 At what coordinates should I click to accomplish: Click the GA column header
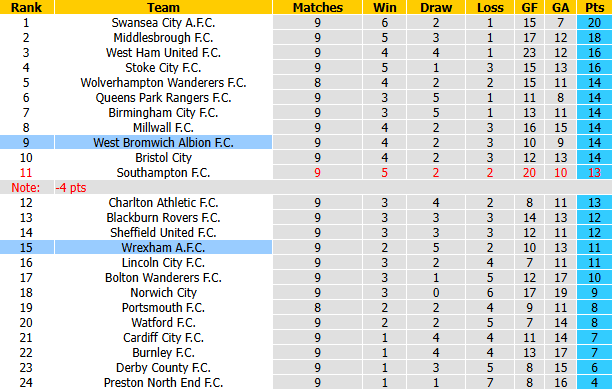pos(560,7)
